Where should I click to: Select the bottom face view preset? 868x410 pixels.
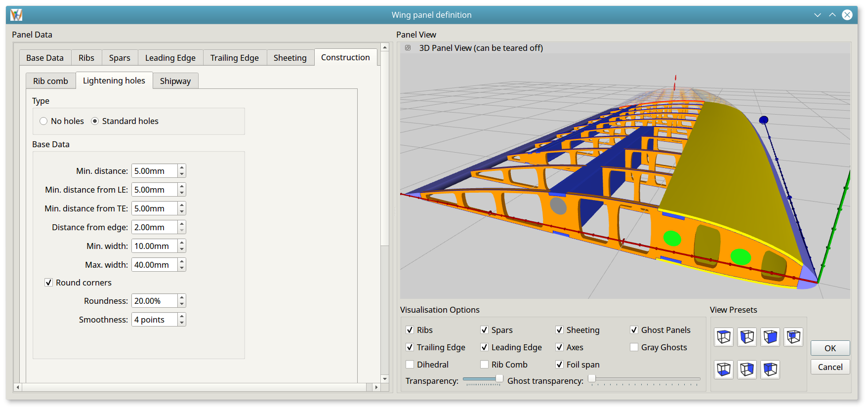coord(724,369)
